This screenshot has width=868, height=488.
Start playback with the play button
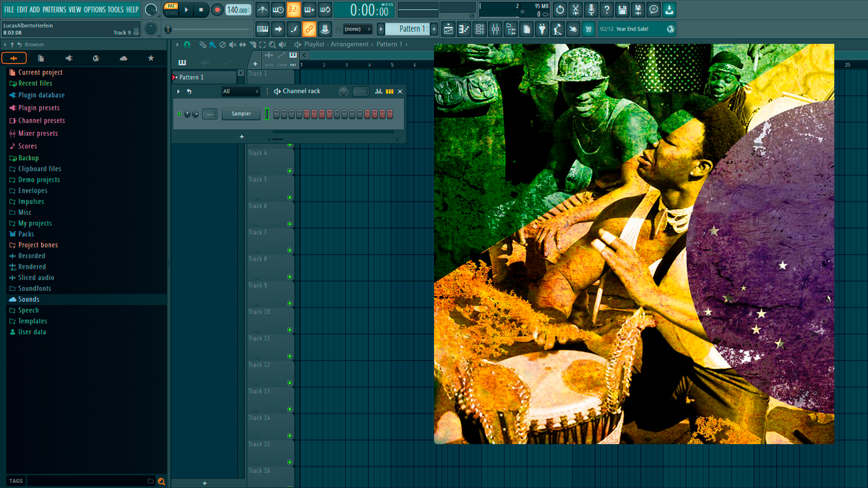[186, 10]
